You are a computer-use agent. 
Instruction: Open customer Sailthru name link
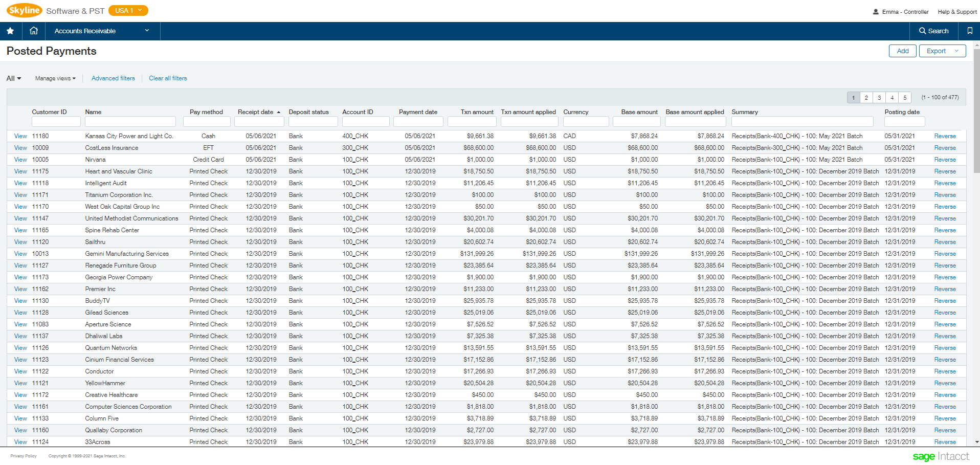pyautogui.click(x=95, y=242)
